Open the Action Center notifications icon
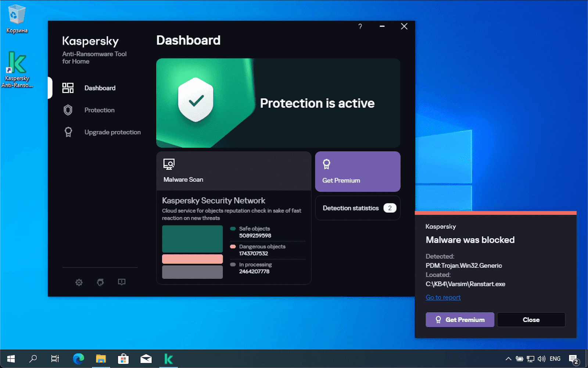 click(574, 359)
